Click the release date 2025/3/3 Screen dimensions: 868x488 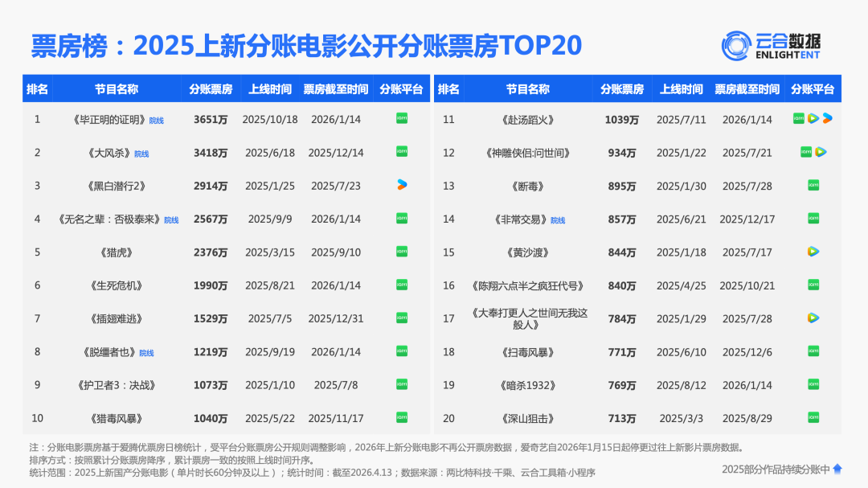tap(682, 419)
